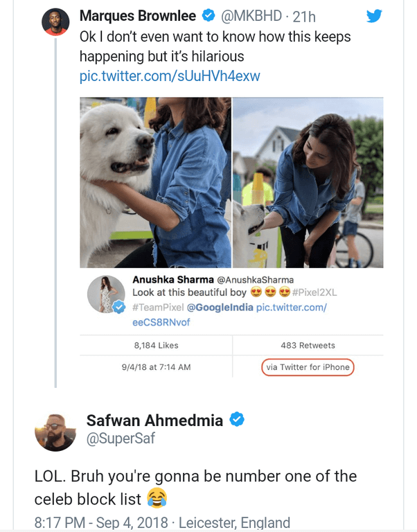The width and height of the screenshot is (417, 532).
Task: View the 483 Retweets count
Action: point(308,345)
